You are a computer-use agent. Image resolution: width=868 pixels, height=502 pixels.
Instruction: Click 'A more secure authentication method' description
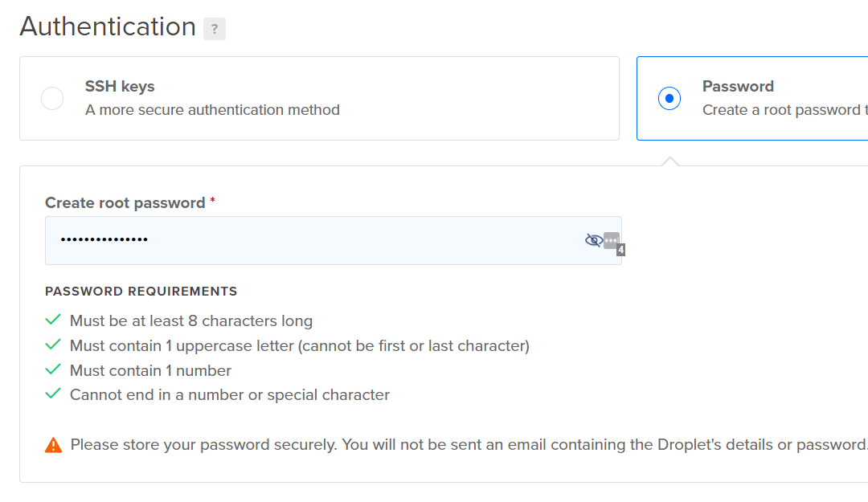point(212,110)
